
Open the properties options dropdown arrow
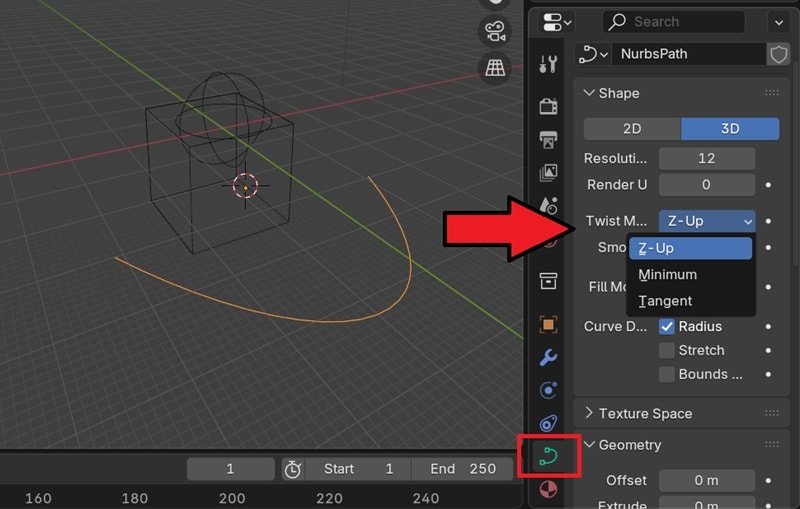click(779, 22)
